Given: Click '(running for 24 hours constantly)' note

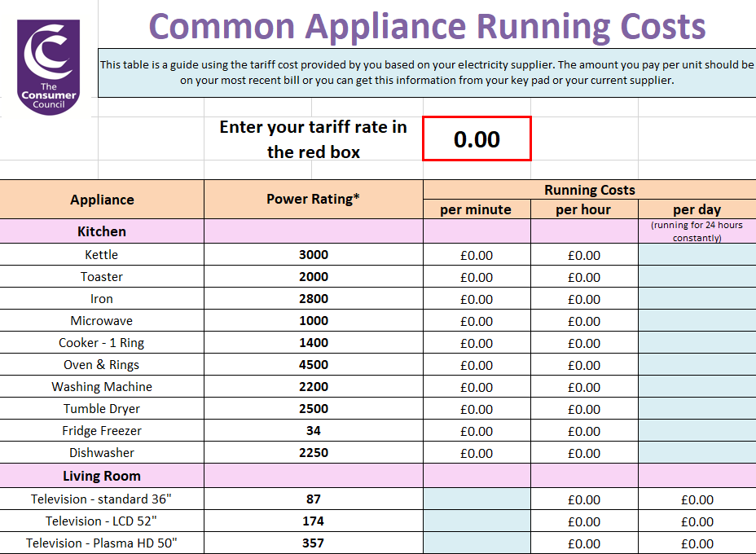Looking at the screenshot, I should point(697,231).
